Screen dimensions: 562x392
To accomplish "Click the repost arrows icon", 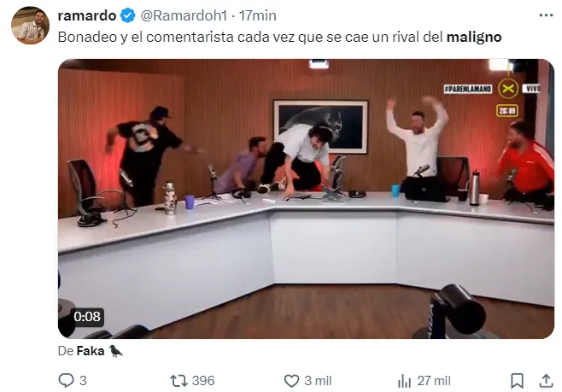I will click(179, 381).
